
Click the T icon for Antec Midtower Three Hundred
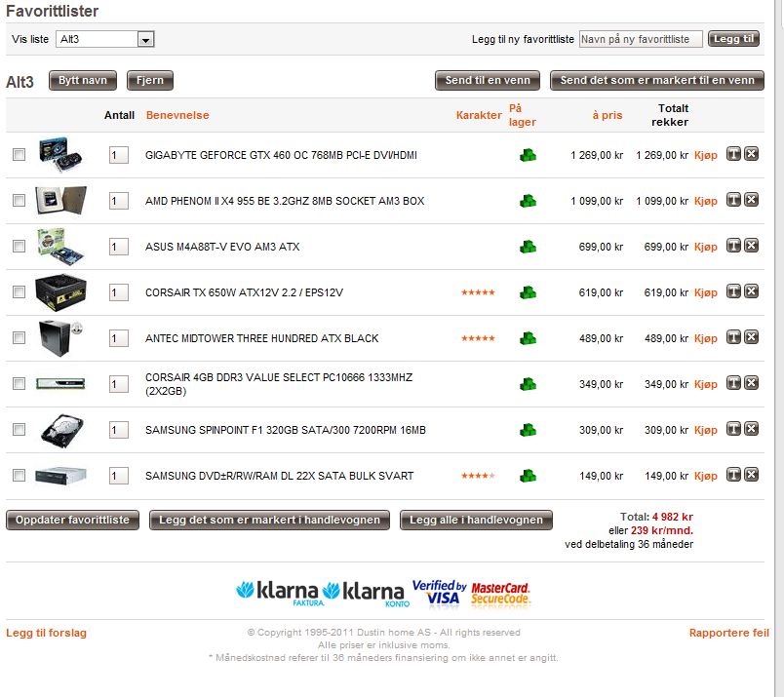733,337
